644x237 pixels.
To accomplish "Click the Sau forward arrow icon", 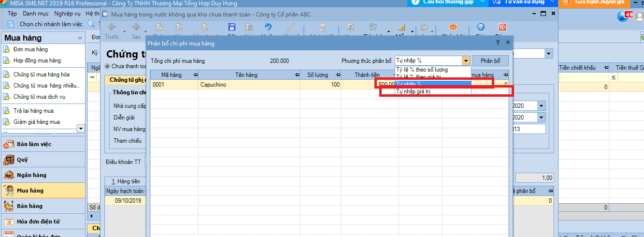I will tap(136, 27).
